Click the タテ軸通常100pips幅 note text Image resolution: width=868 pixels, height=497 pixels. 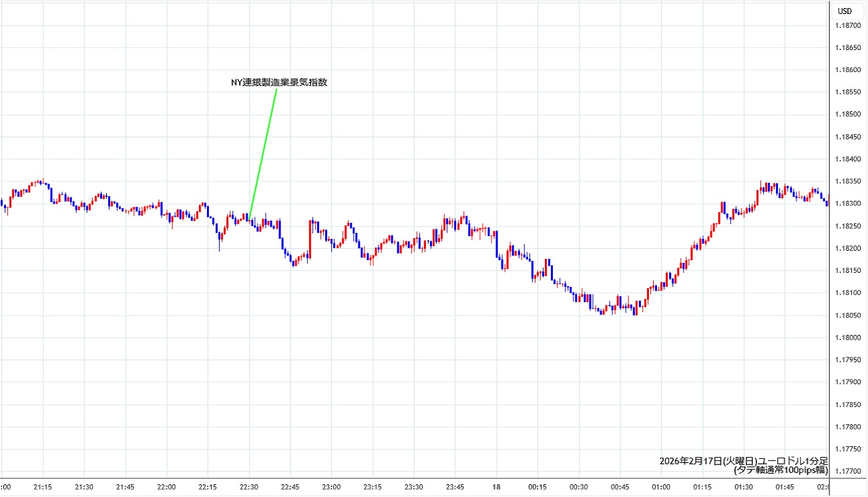point(781,470)
